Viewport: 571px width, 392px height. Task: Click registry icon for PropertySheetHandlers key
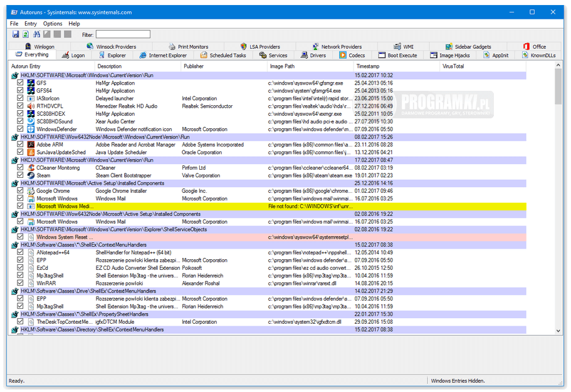pyautogui.click(x=15, y=314)
